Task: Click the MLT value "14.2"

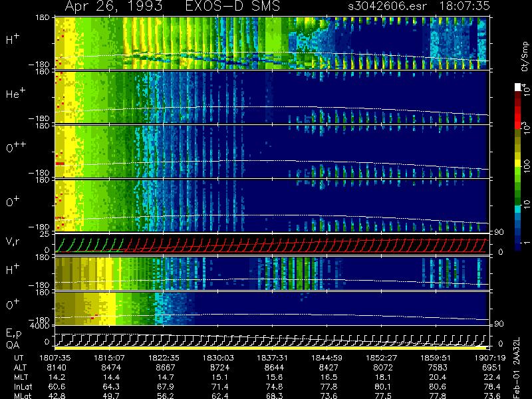Action: pos(58,377)
